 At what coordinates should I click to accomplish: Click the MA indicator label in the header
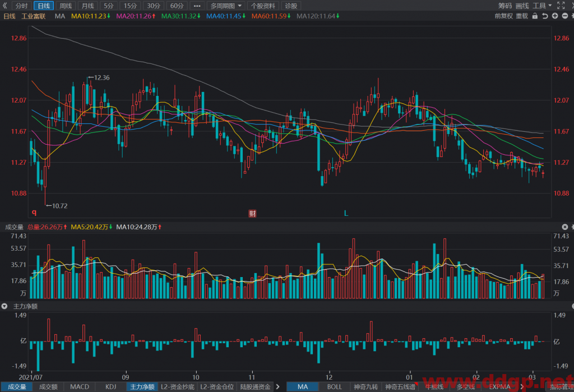(x=59, y=16)
